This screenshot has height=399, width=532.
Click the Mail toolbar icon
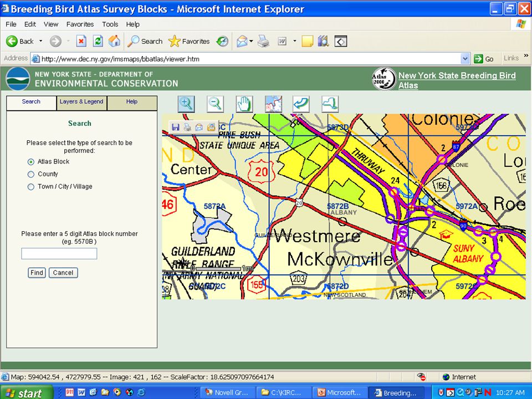(x=242, y=42)
